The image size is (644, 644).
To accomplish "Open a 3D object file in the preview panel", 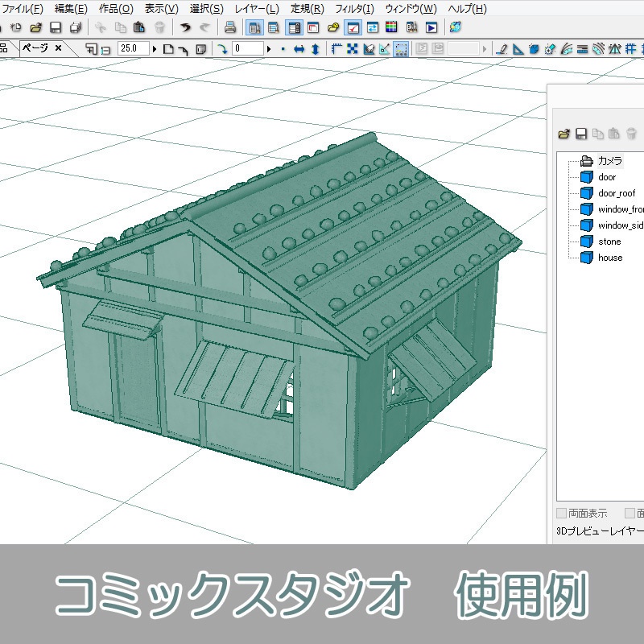I will click(563, 134).
